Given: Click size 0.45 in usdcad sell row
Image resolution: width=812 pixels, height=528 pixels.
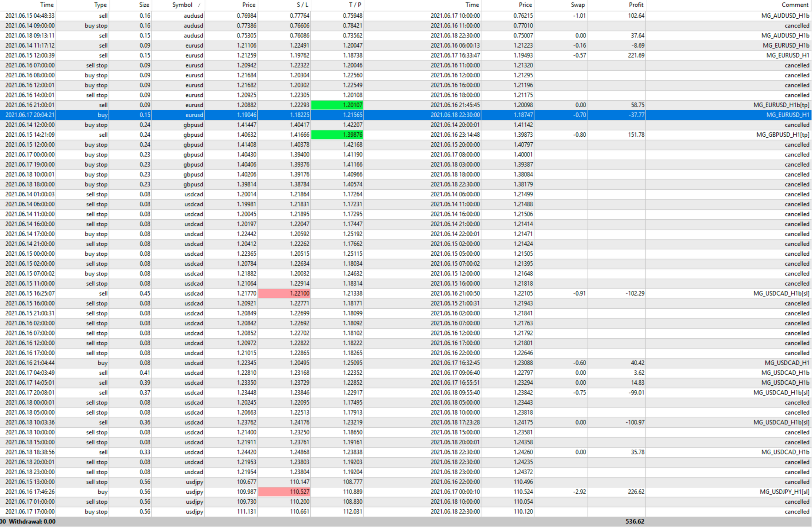Looking at the screenshot, I should tap(144, 293).
